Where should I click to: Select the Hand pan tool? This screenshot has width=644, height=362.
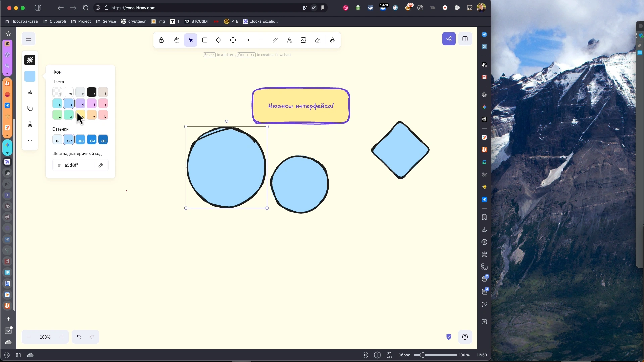tap(177, 40)
